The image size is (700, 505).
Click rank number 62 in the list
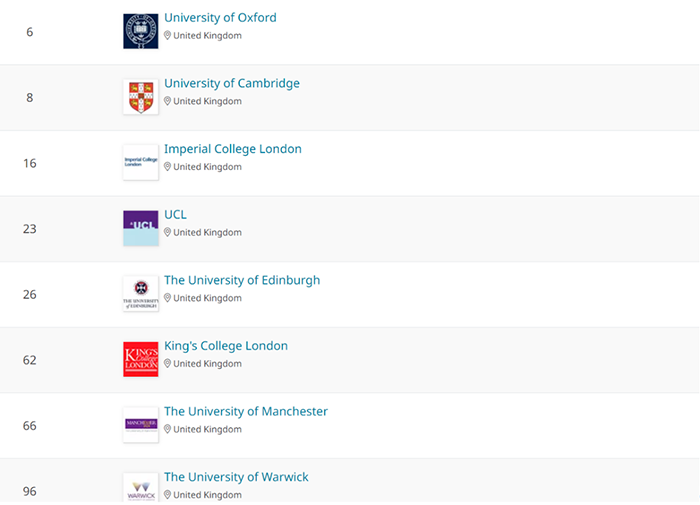click(x=29, y=360)
